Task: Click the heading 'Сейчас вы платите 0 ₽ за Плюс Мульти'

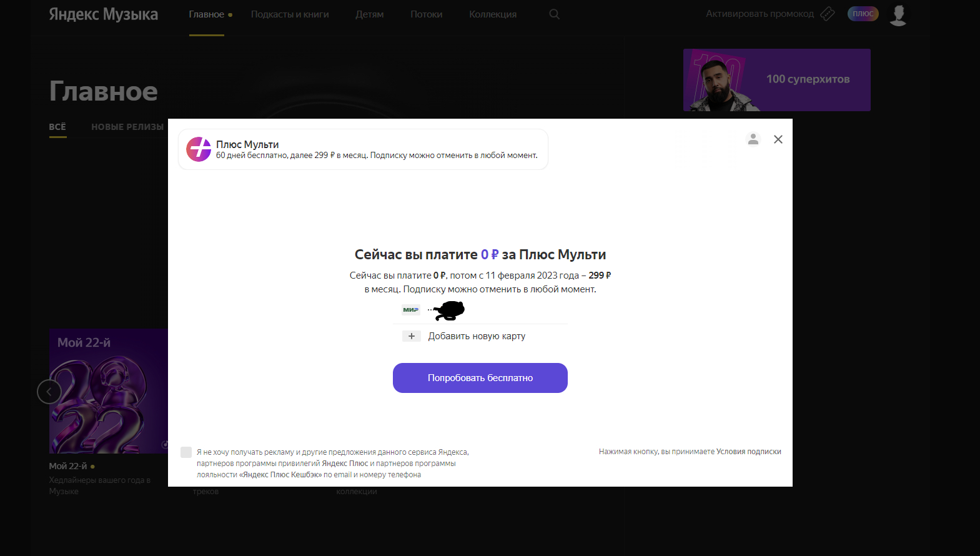Action: tap(480, 254)
